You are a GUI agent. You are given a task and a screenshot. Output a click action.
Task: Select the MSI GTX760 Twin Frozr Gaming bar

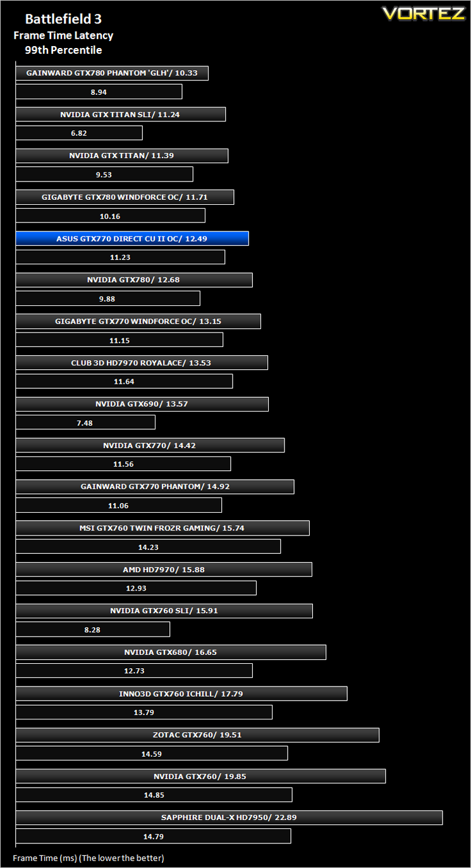click(162, 528)
